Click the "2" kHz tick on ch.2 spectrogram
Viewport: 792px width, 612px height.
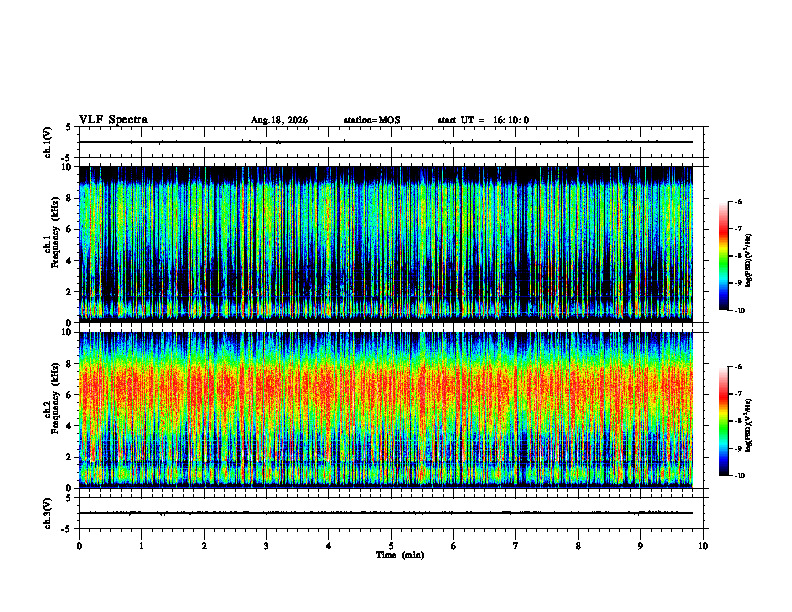point(69,457)
